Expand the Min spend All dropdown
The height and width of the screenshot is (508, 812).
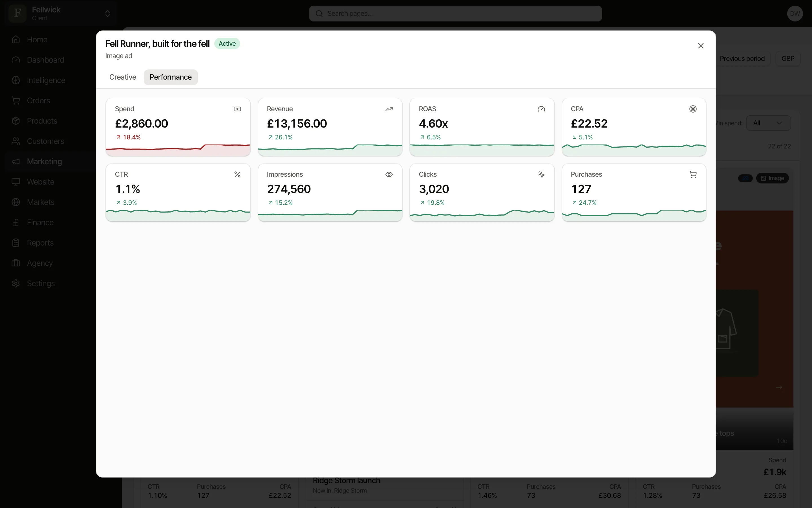768,123
